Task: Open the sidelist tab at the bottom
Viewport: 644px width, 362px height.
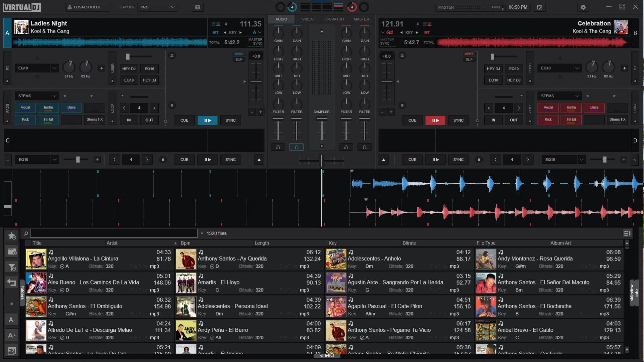Action: (327, 356)
